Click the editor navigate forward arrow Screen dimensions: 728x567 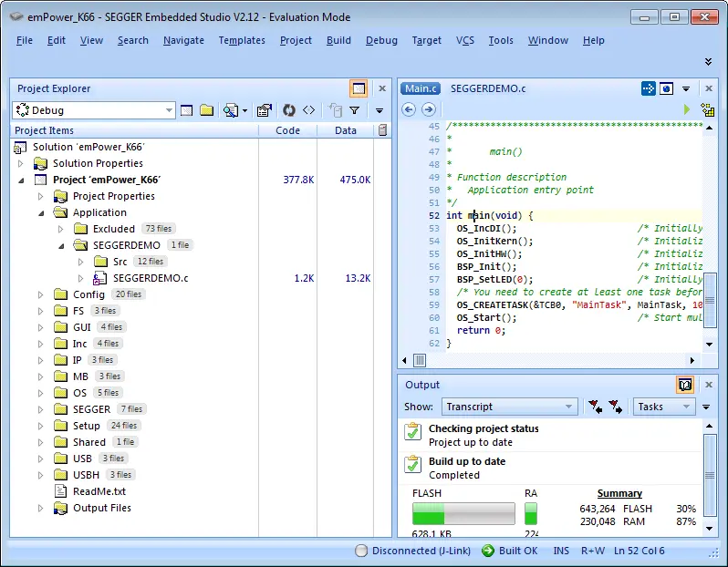[x=428, y=109]
